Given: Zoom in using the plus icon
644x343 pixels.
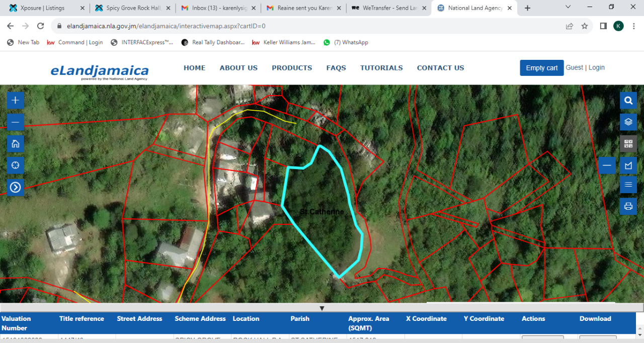Looking at the screenshot, I should [15, 100].
